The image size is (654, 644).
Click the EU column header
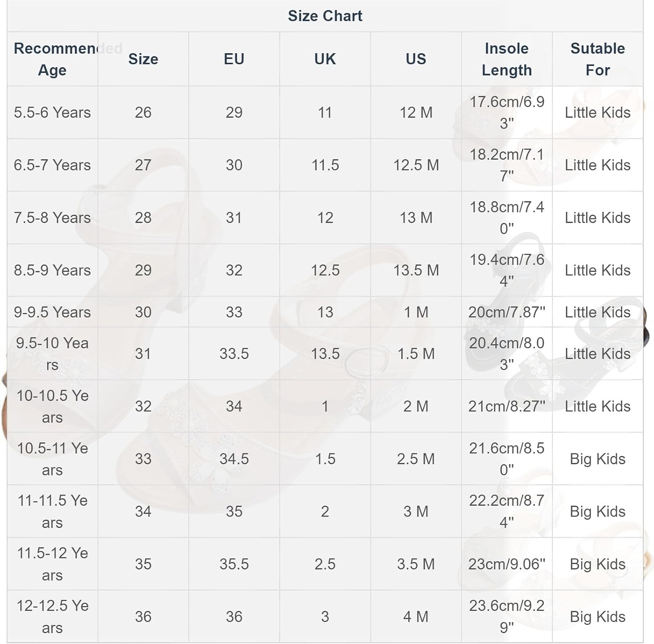pos(234,59)
